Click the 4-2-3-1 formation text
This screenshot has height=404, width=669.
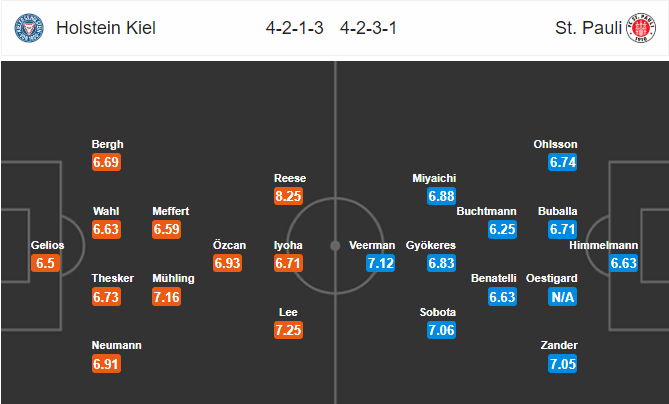(x=368, y=28)
